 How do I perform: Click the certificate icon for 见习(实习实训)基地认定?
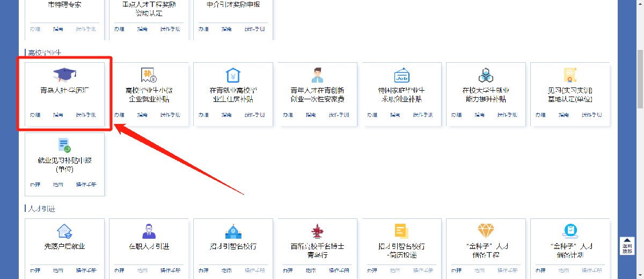[569, 75]
